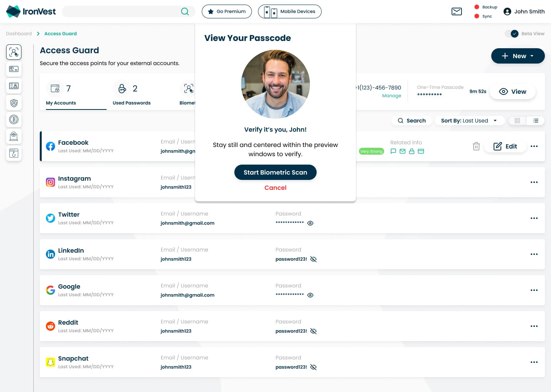551x392 pixels.
Task: Delete the Facebook account with trash icon
Action: [476, 146]
